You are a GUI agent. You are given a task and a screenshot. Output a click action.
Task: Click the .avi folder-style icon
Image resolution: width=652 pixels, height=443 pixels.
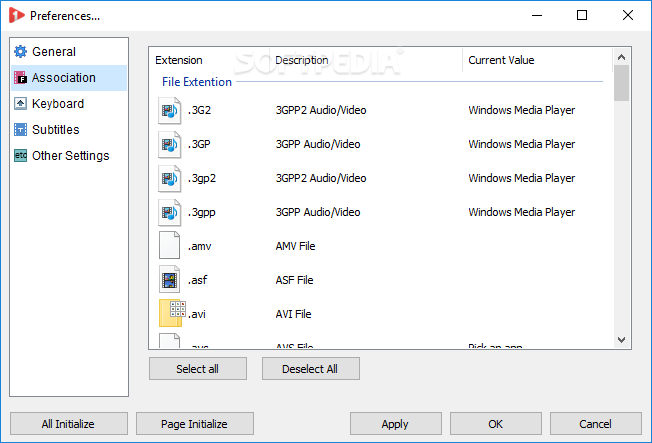click(172, 313)
